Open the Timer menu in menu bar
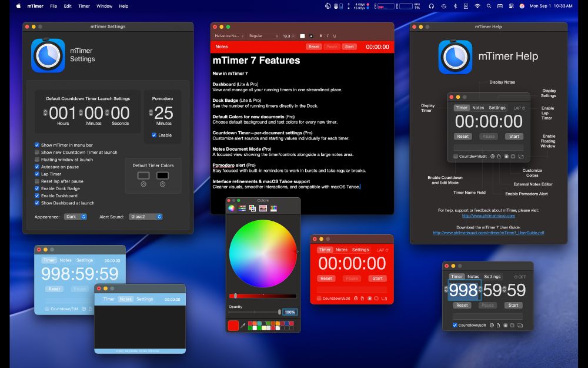The height and width of the screenshot is (368, 588). [x=84, y=6]
